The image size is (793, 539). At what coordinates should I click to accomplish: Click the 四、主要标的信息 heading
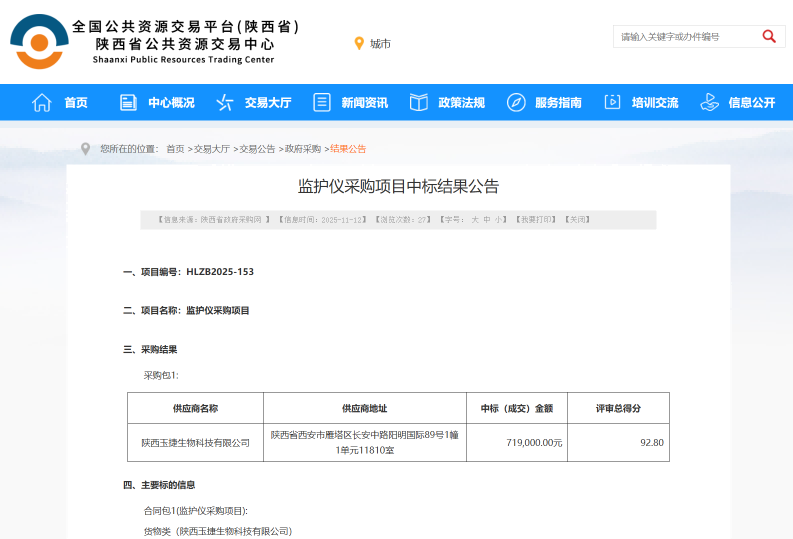pyautogui.click(x=159, y=485)
